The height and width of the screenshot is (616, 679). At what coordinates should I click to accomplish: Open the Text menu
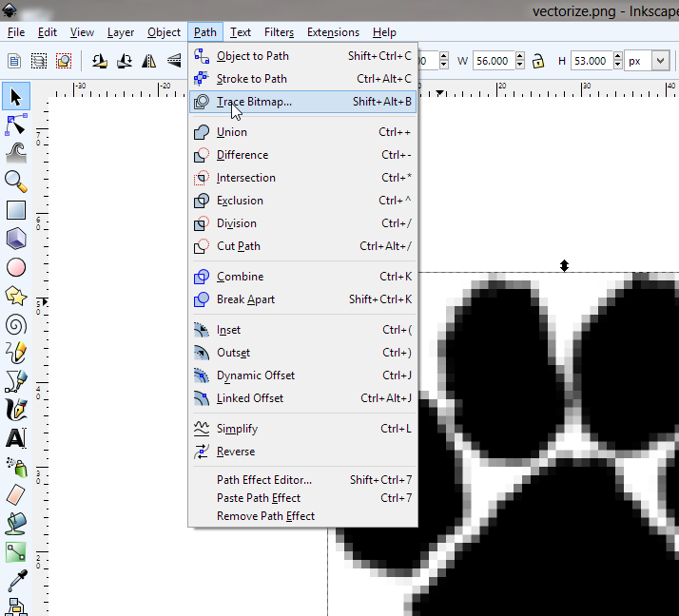(241, 32)
